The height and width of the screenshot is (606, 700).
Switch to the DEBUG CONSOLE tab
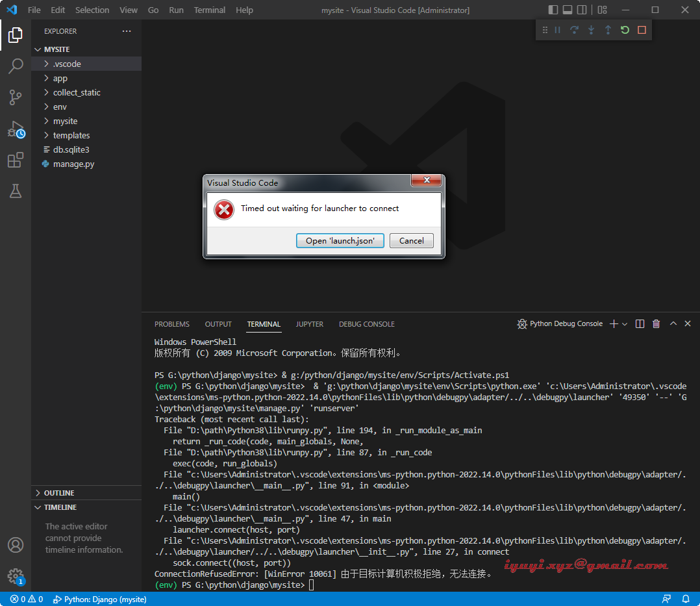(x=366, y=323)
